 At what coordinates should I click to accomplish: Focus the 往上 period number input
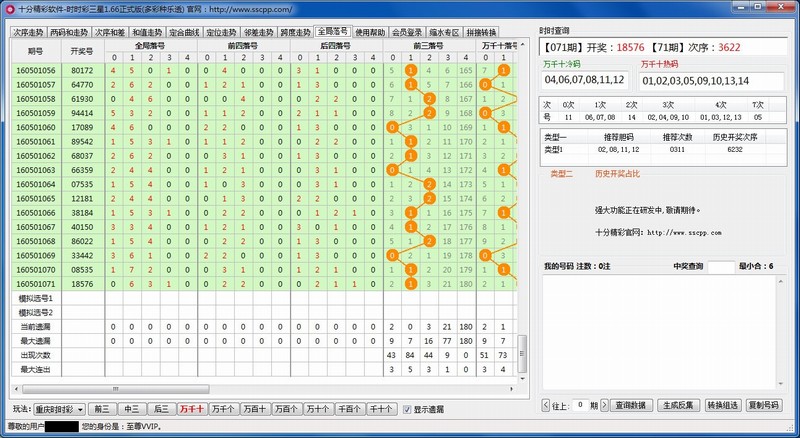click(580, 405)
